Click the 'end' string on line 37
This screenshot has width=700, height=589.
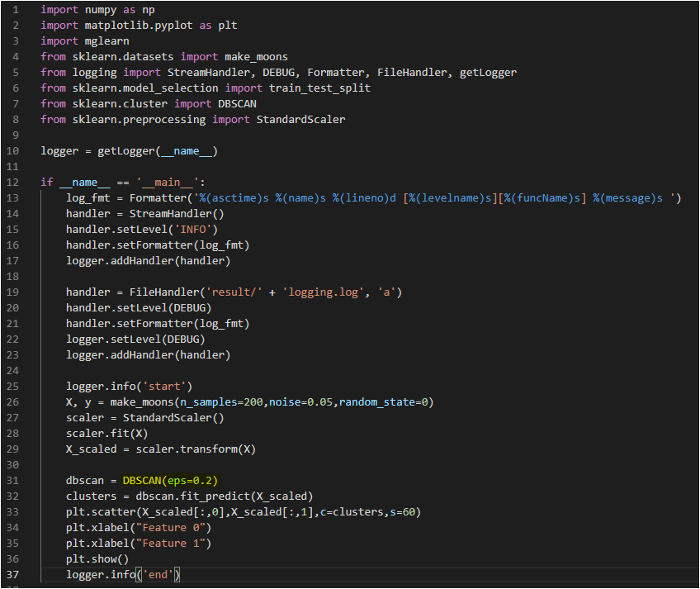coord(158,575)
